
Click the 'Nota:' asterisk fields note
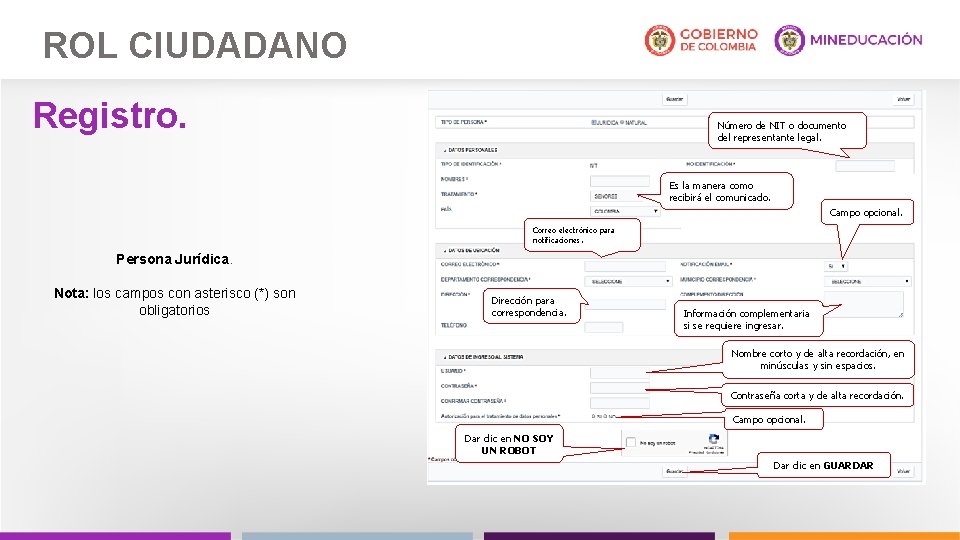[174, 301]
